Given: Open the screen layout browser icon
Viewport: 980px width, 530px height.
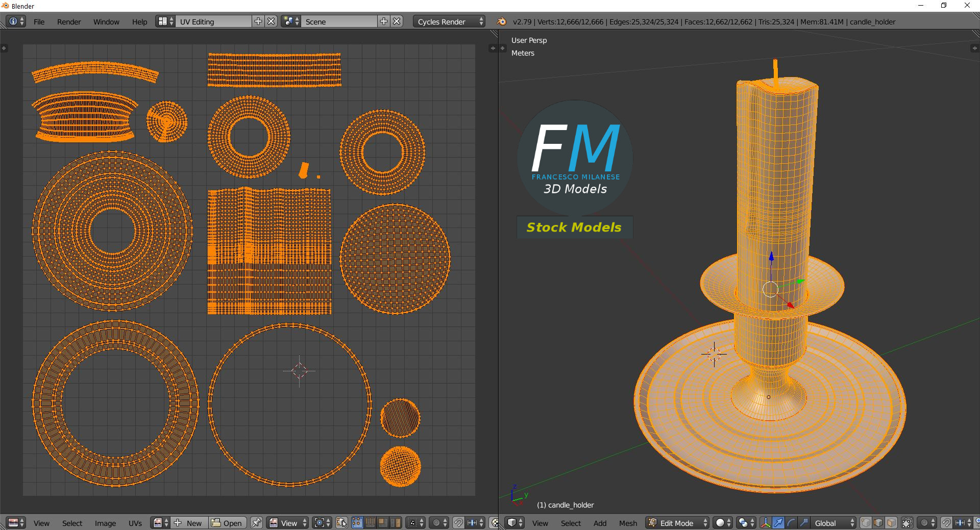Looking at the screenshot, I should point(165,21).
